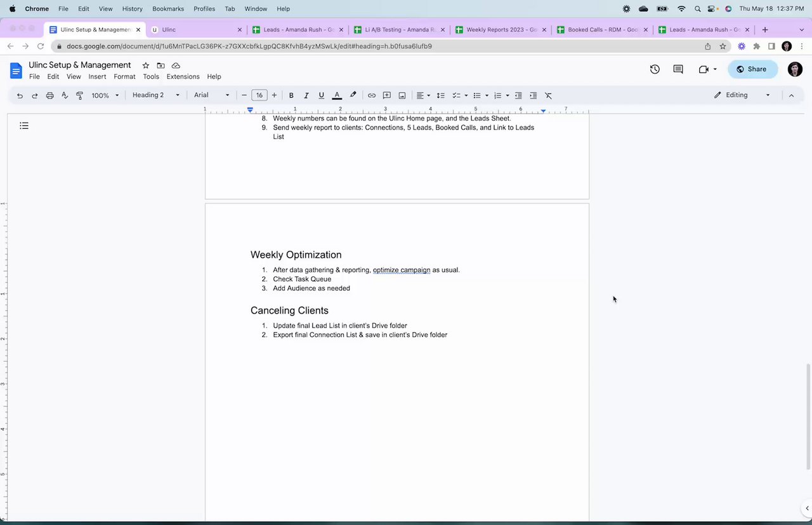The image size is (812, 525).
Task: Click the Share button
Action: pos(752,69)
